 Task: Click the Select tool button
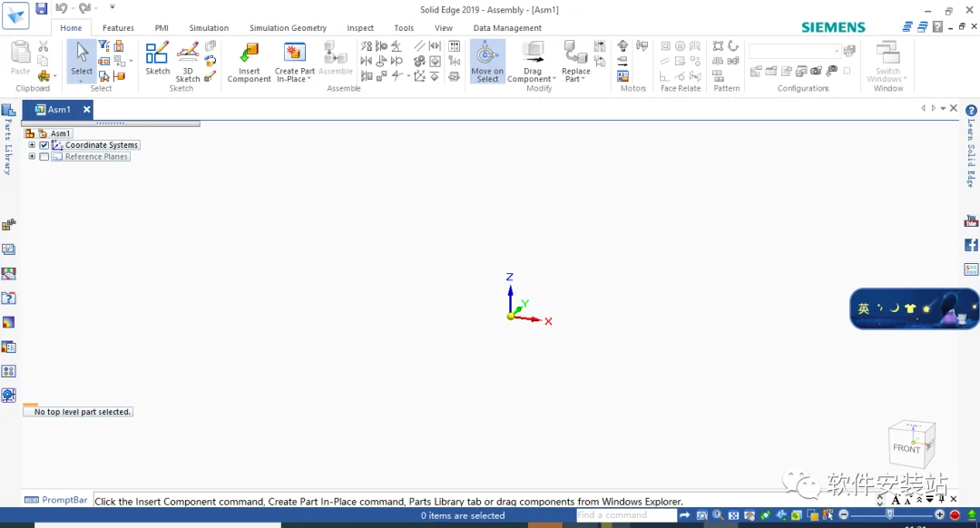tap(82, 61)
